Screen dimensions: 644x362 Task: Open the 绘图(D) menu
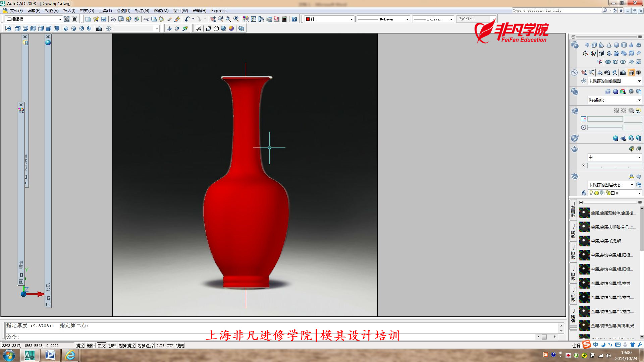tap(123, 11)
